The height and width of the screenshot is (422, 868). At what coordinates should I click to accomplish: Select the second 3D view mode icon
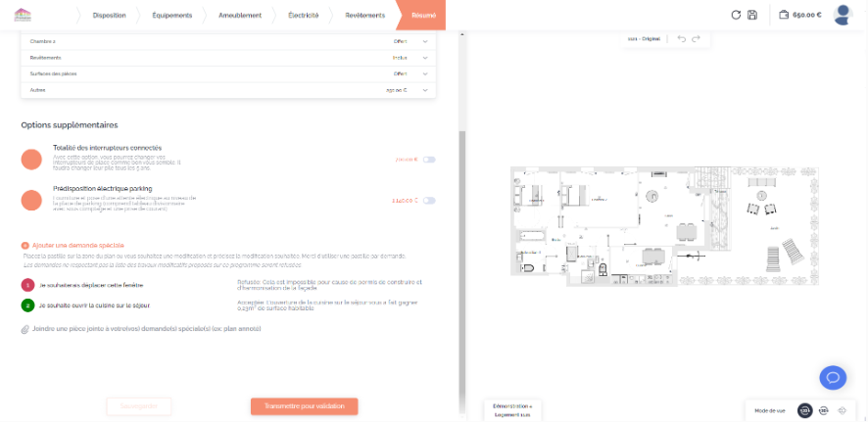coord(824,411)
